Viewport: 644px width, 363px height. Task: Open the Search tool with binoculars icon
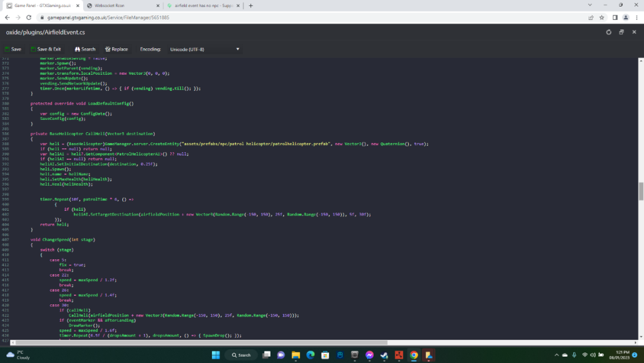(x=84, y=49)
